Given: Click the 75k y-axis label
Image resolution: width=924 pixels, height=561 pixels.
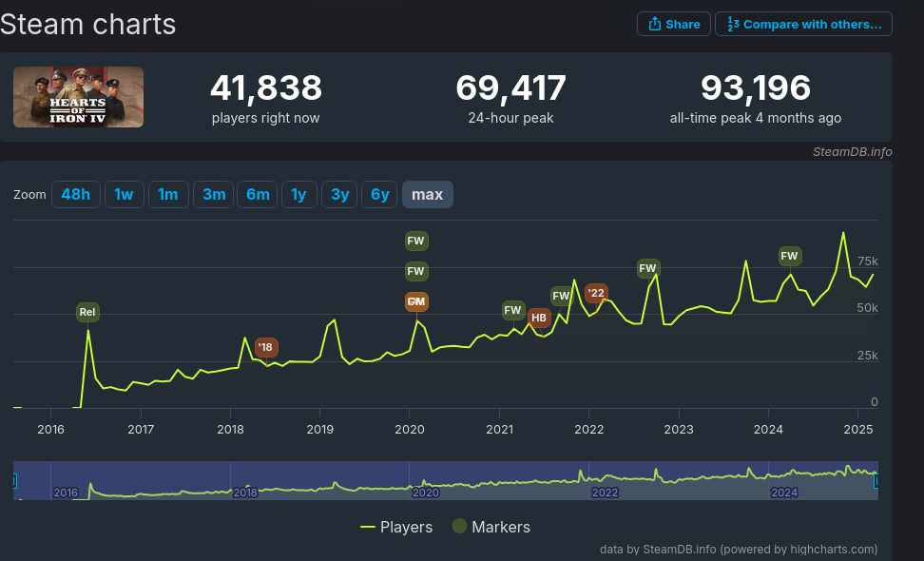Looking at the screenshot, I should point(867,261).
